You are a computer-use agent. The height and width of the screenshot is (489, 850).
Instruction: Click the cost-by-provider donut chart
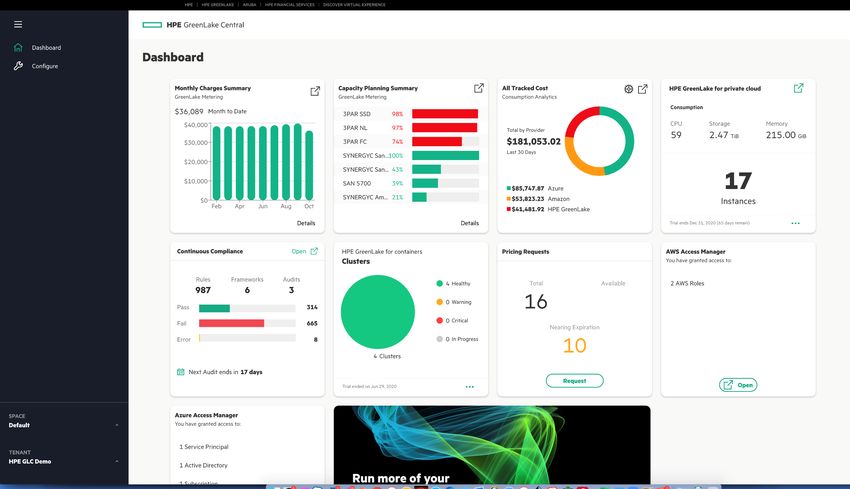click(600, 141)
